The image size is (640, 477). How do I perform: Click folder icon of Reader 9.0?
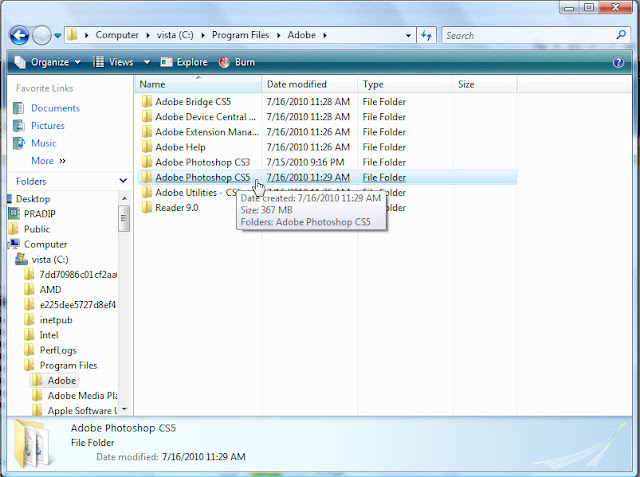tap(147, 207)
